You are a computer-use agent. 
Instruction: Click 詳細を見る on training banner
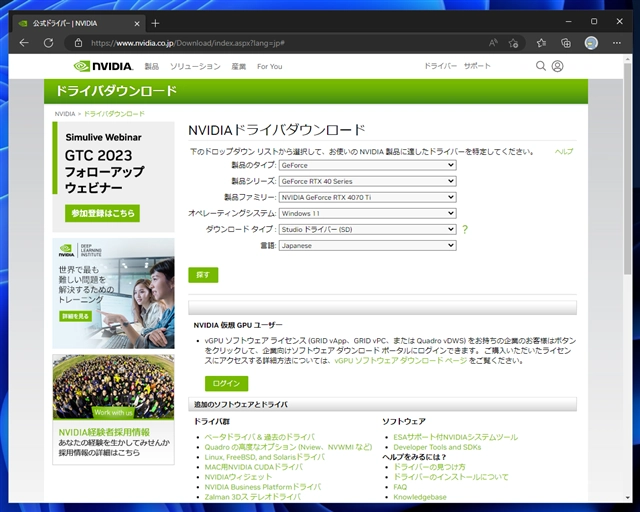point(76,316)
